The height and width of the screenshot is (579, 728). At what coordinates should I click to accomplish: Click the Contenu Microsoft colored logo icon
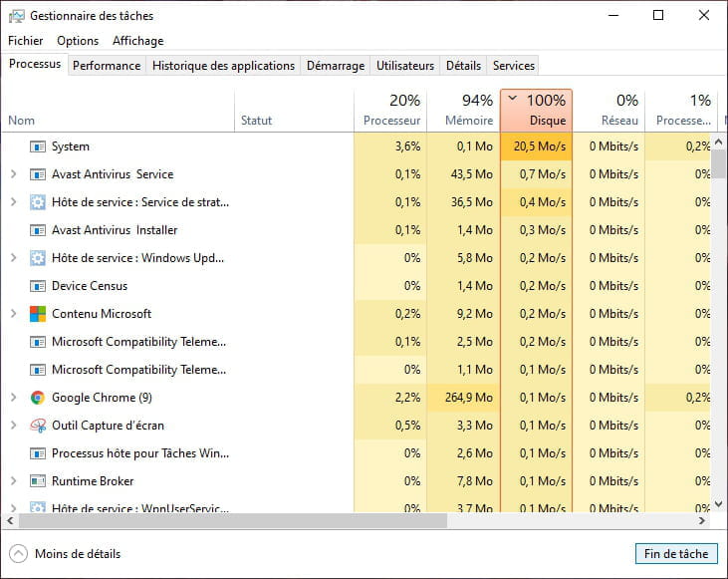[x=38, y=314]
